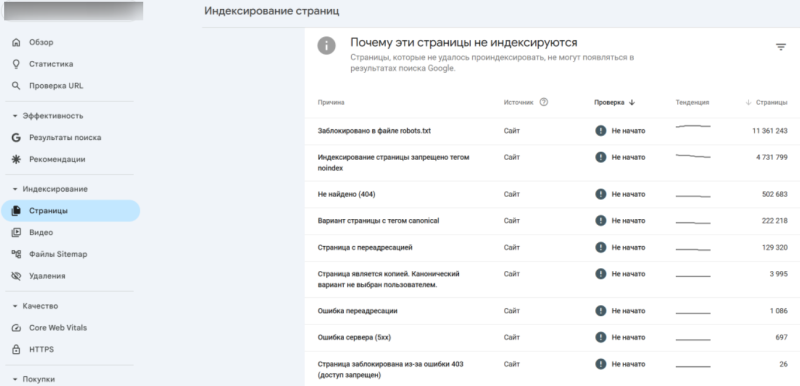The width and height of the screenshot is (800, 386).
Task: Click the status icon in Ошибка сервера (5xx) row
Action: (601, 338)
